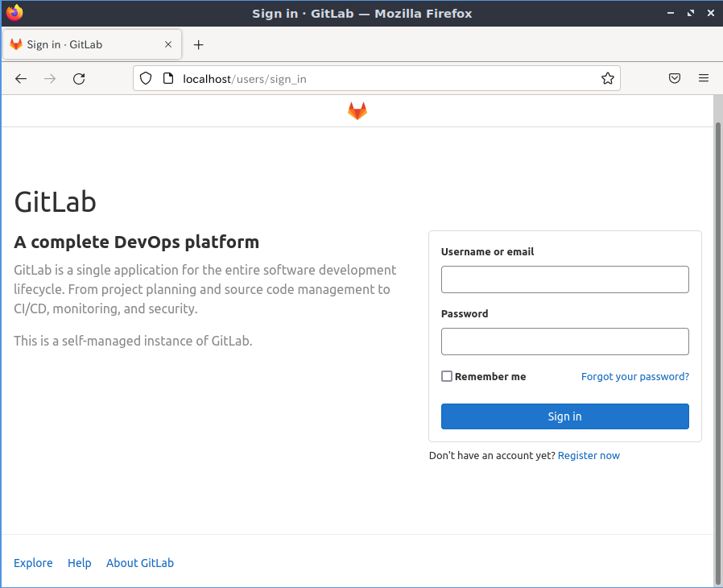The image size is (723, 588).
Task: Click the Firefox icon in title bar
Action: (14, 12)
